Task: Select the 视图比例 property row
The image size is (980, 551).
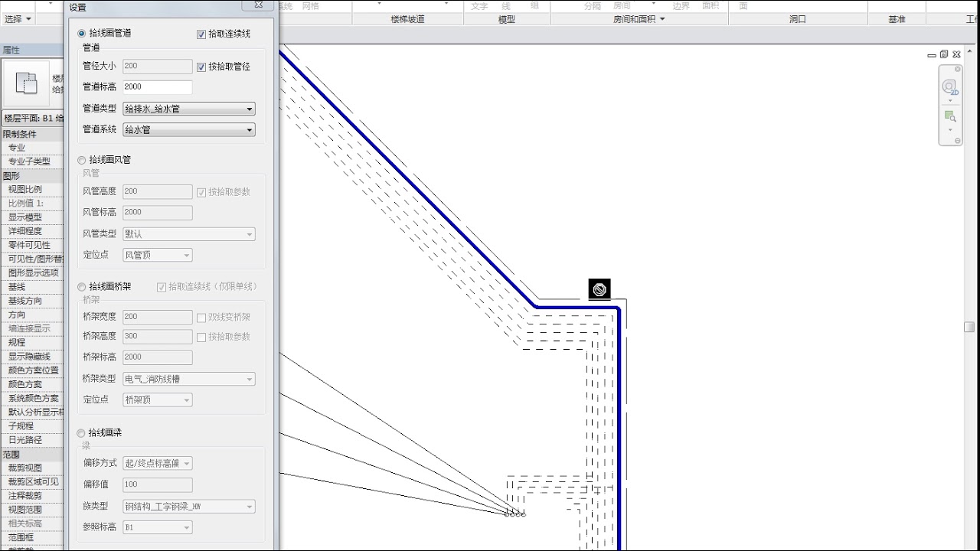Action: click(33, 190)
